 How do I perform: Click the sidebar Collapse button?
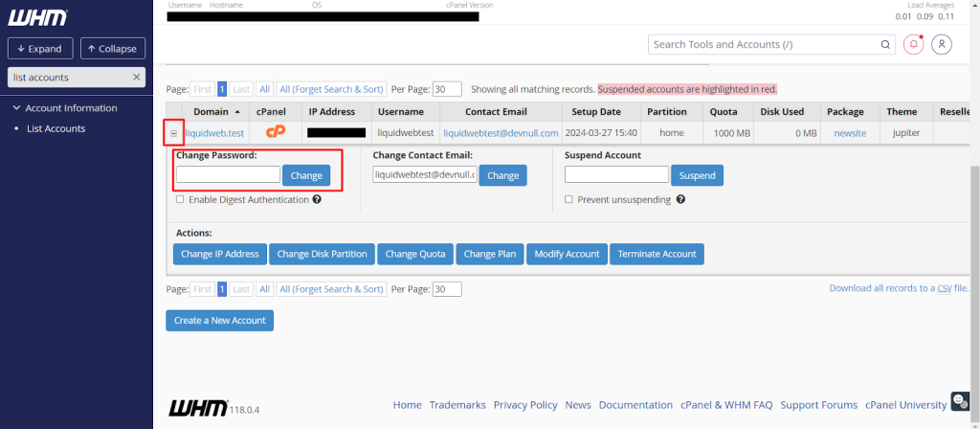[113, 48]
